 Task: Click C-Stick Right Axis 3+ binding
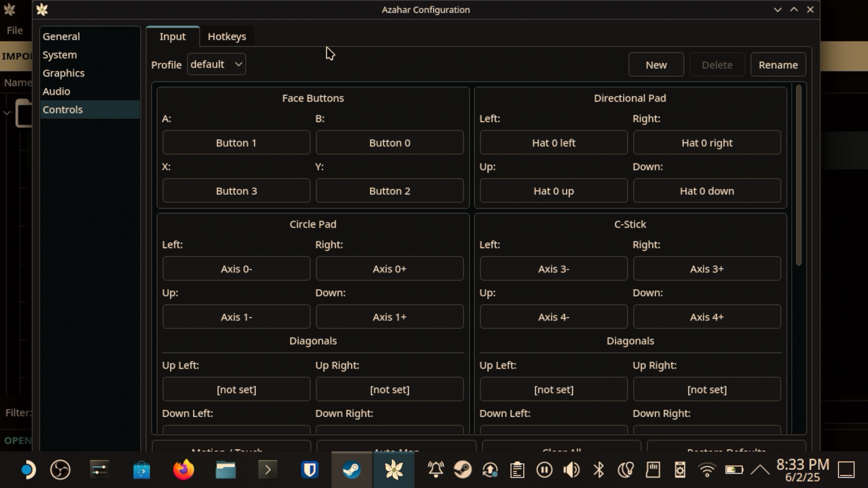[x=707, y=269]
